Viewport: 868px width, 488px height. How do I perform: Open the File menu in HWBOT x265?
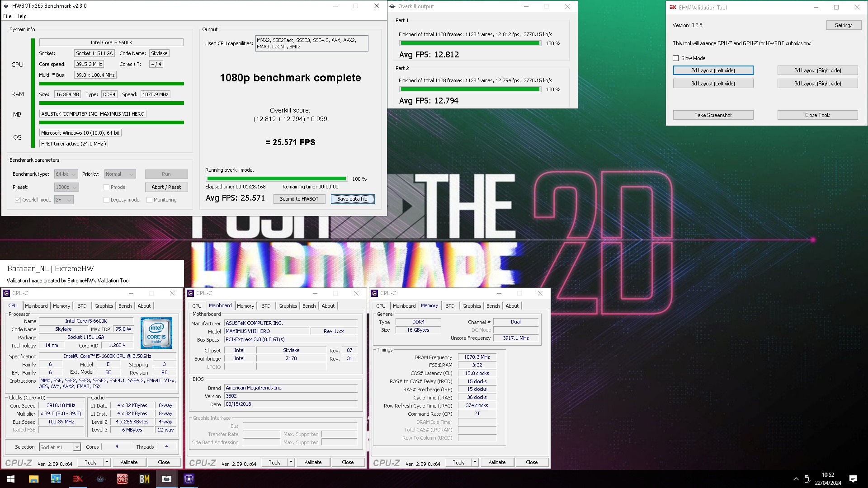pyautogui.click(x=7, y=16)
